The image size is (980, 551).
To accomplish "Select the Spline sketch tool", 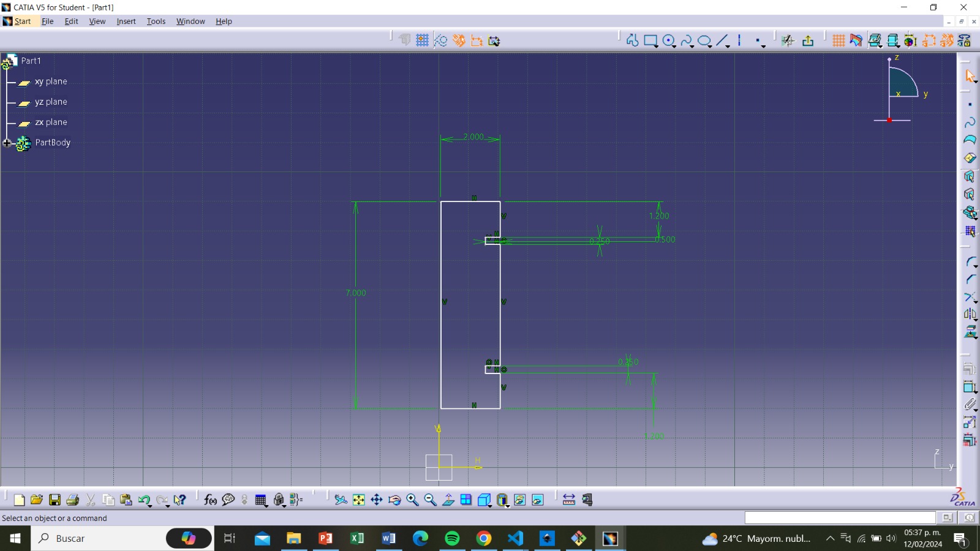I will (686, 40).
